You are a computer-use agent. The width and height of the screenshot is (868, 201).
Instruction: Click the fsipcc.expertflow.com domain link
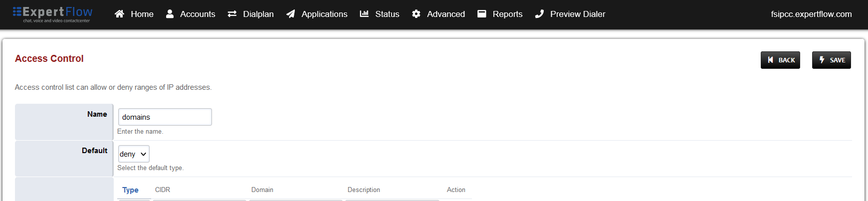pos(811,14)
